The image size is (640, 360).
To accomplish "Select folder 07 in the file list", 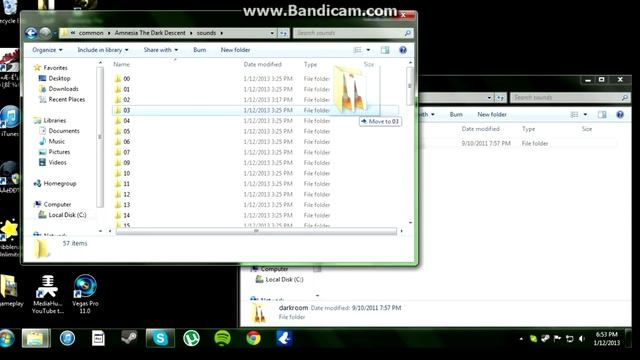I will (x=127, y=152).
